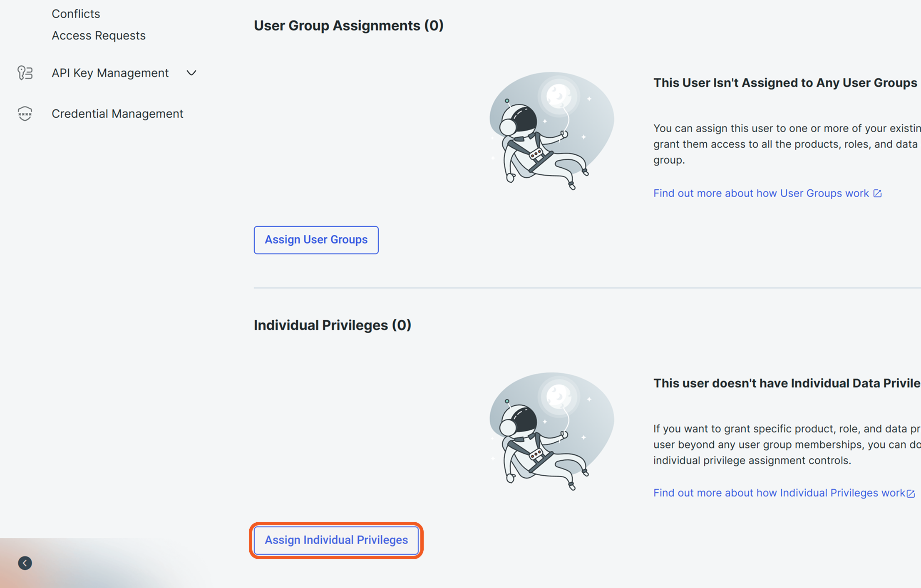Viewport: 921px width, 588px height.
Task: Open API Key Management from the sidebar
Action: click(110, 72)
